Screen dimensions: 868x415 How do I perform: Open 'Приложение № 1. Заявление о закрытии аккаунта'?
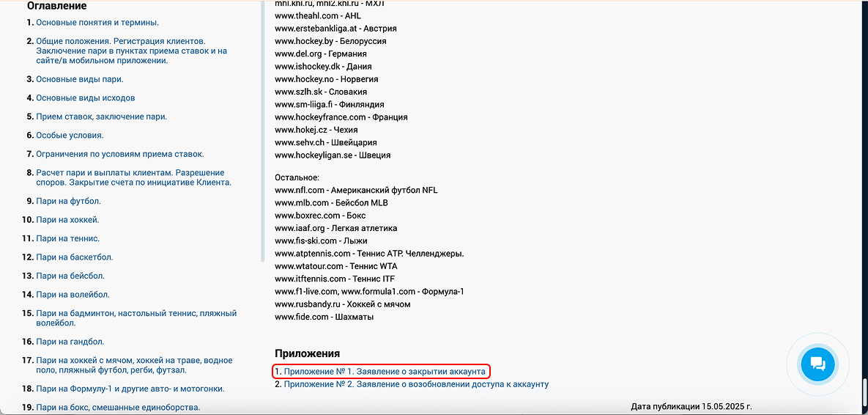click(x=385, y=371)
